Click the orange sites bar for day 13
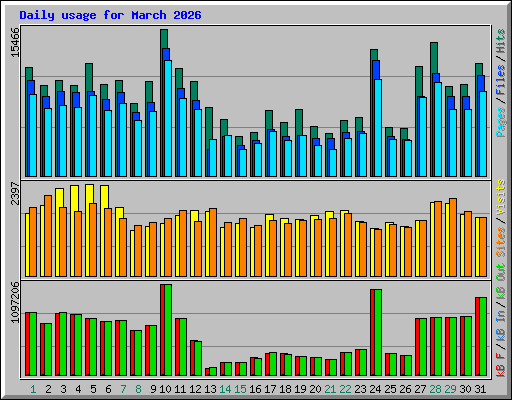Screen dimensions: 512x400 pos(213,242)
